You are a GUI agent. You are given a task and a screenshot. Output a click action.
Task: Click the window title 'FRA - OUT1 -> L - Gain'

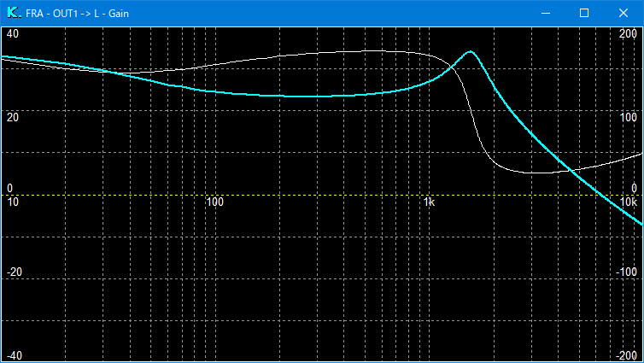coord(77,14)
